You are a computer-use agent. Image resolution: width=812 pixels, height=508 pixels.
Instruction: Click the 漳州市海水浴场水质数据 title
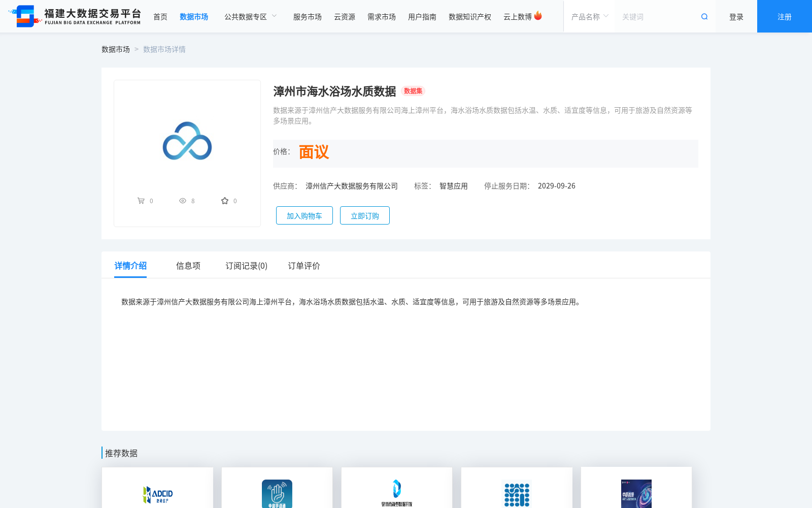[x=334, y=91]
